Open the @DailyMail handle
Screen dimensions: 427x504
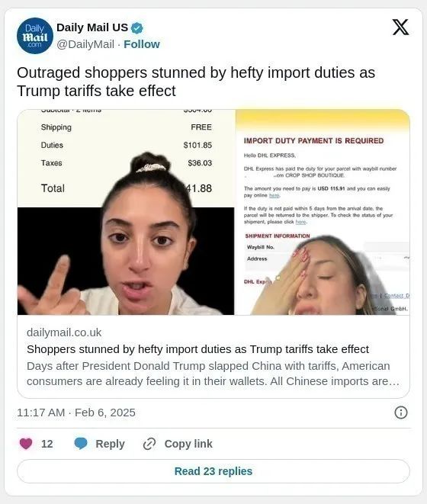click(x=85, y=44)
